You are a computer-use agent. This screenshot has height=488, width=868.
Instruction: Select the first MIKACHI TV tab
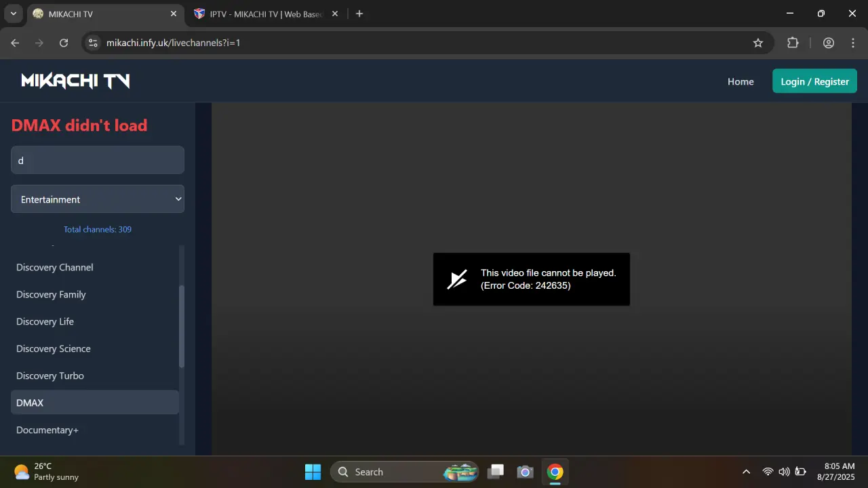[105, 14]
